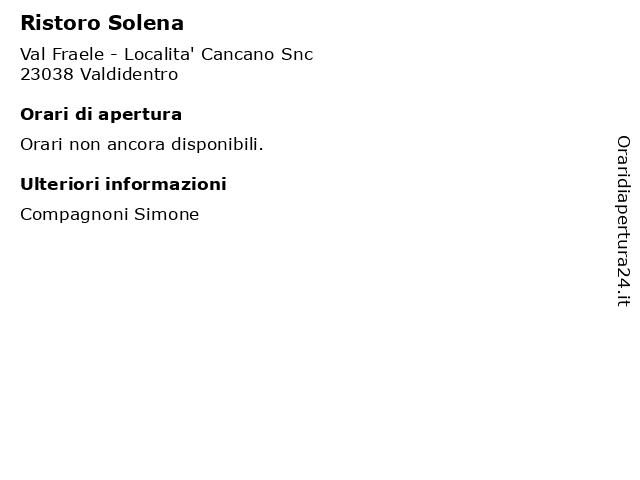Screen dimensions: 640x480
Task: Click the 23038 Valdidentro postal line
Action: (99, 74)
